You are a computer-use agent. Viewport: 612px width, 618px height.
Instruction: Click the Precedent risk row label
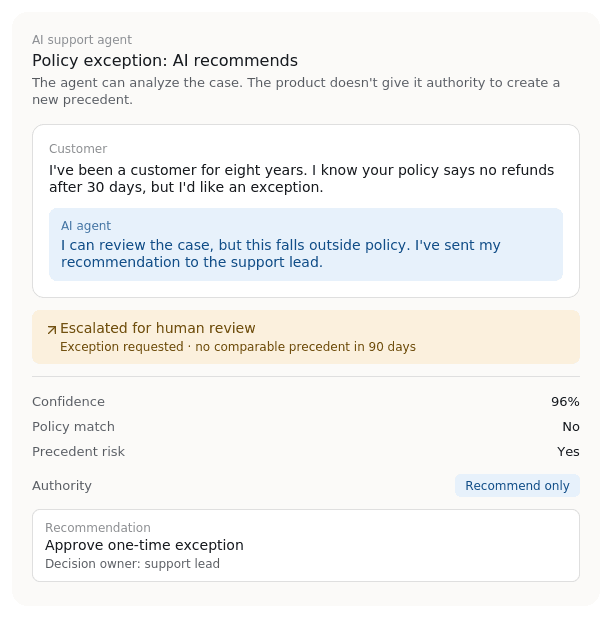[78, 451]
